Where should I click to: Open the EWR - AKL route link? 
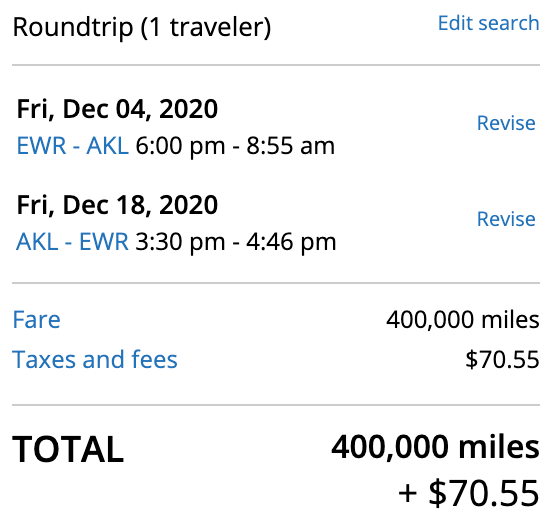click(73, 146)
